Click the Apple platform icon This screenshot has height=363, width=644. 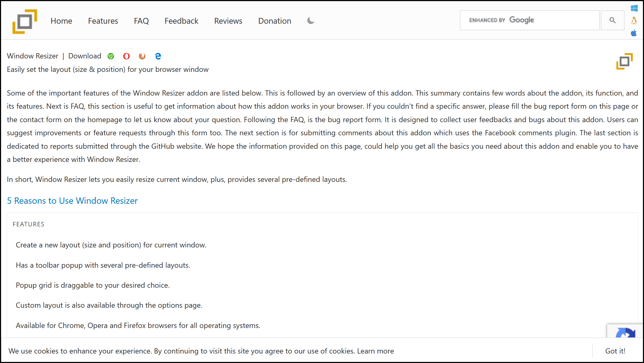click(x=634, y=33)
